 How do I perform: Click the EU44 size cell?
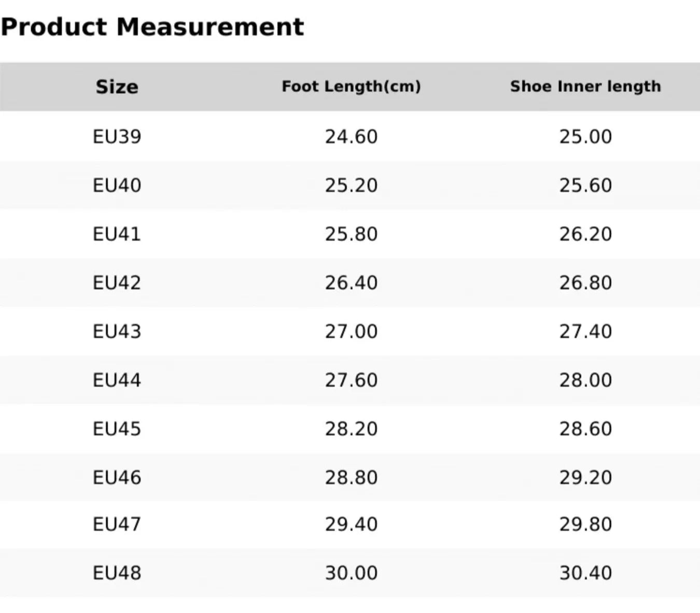(117, 380)
